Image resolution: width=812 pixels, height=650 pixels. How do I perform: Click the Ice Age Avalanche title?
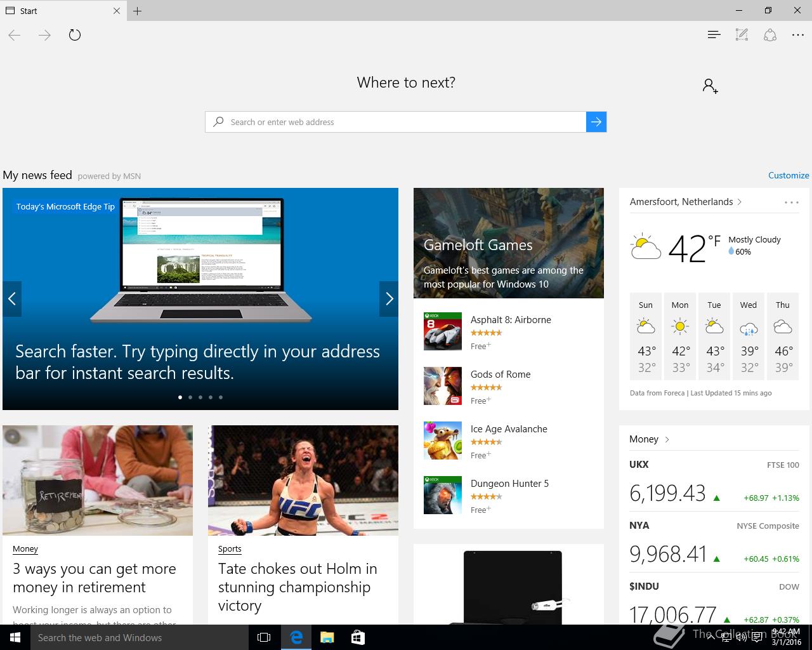click(509, 429)
